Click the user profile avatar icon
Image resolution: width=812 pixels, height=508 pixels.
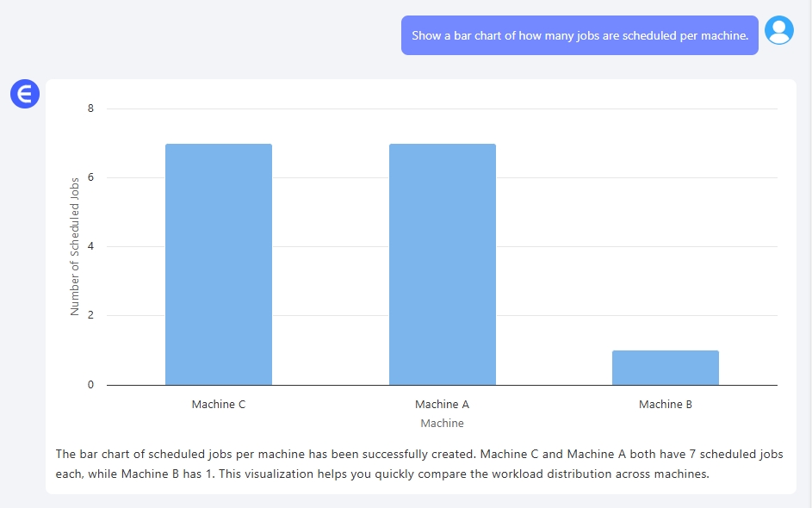point(779,30)
